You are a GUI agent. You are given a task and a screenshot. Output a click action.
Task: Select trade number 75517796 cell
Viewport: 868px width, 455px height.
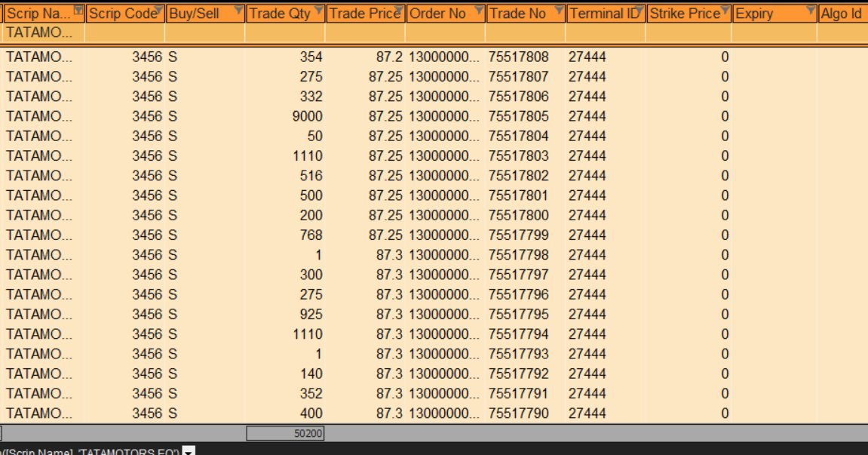click(x=526, y=294)
